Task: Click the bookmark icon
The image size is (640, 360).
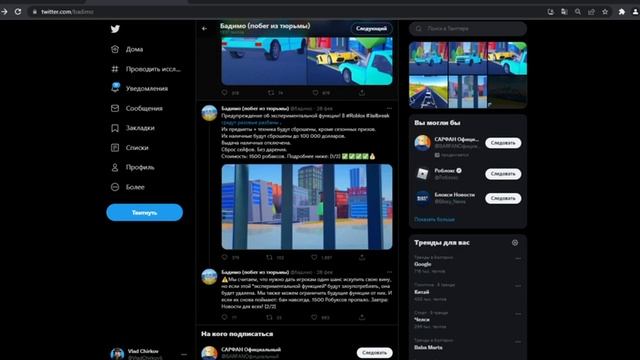Action: tap(115, 128)
